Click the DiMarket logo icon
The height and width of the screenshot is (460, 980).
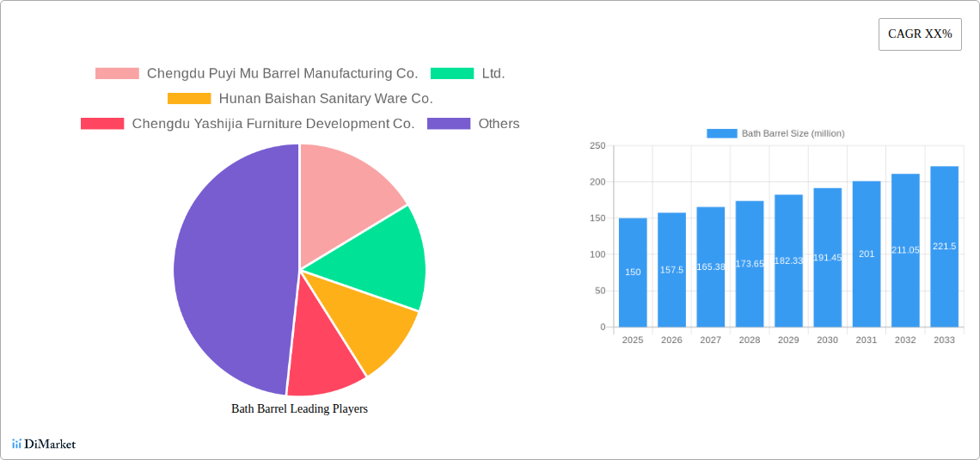click(16, 444)
